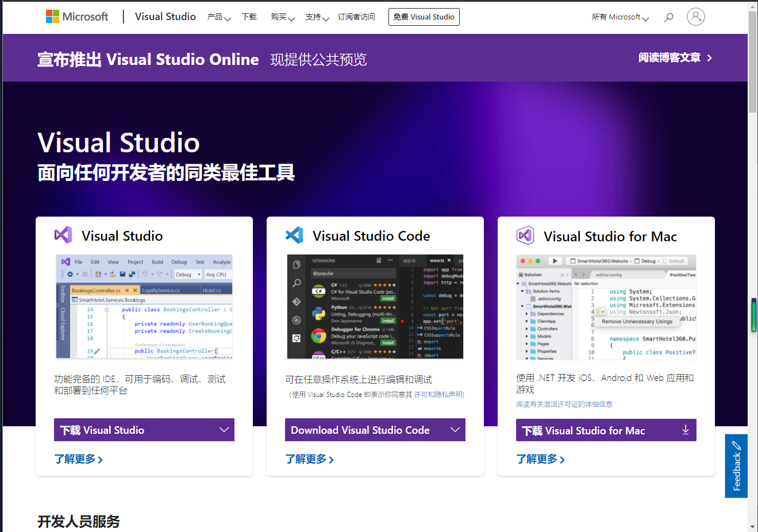The image size is (758, 532).
Task: Click the 宣布推出 Visual Studio Online banner heading
Action: pyautogui.click(x=148, y=59)
